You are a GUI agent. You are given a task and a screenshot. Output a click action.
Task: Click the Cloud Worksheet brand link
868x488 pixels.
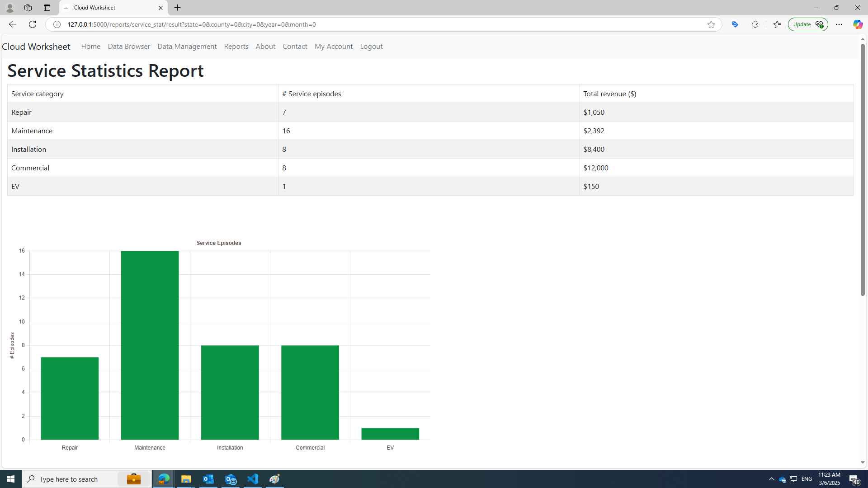tap(36, 46)
